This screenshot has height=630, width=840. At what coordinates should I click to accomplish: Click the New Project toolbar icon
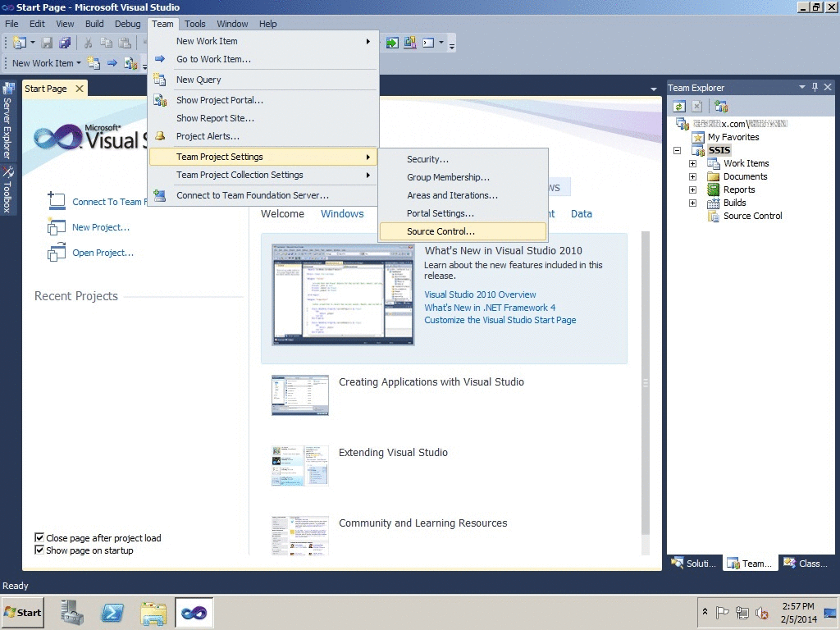coord(20,43)
